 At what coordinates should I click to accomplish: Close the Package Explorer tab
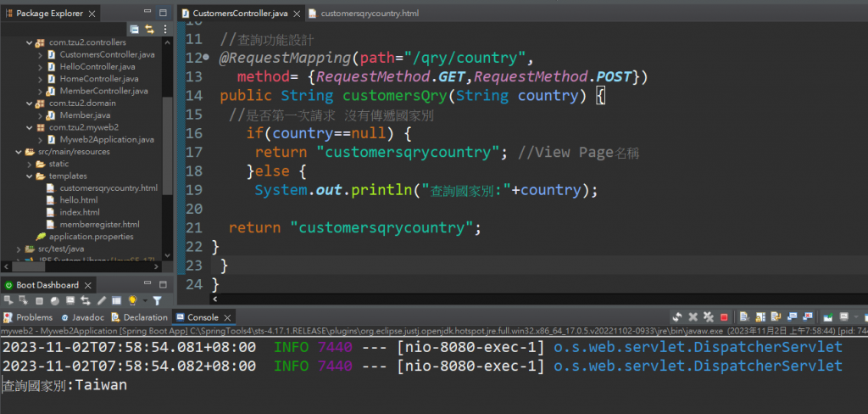[92, 14]
